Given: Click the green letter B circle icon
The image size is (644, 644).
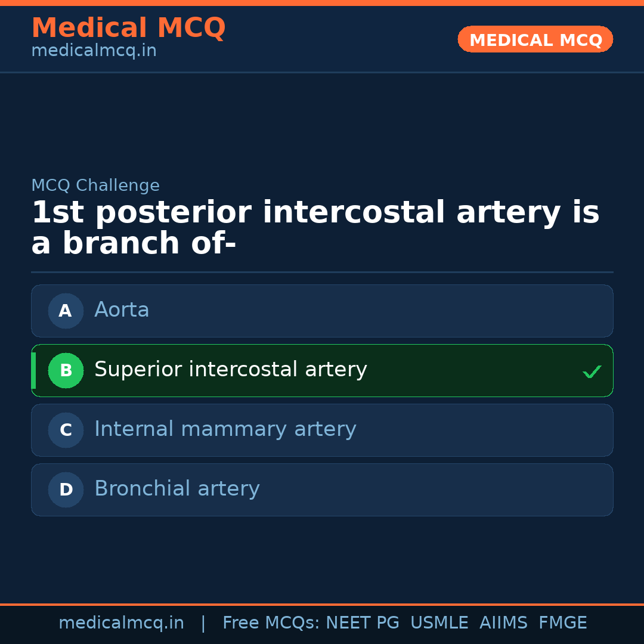Looking at the screenshot, I should pos(66,370).
